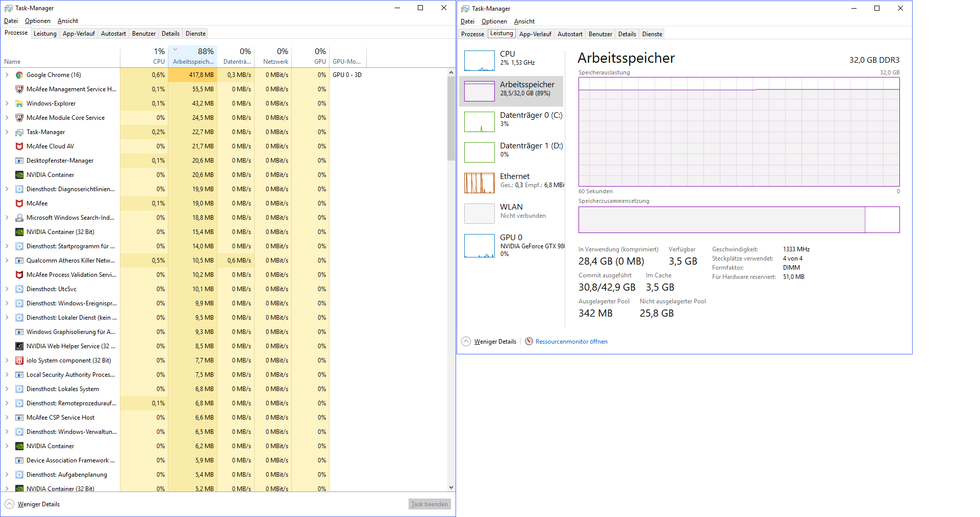The height and width of the screenshot is (517, 980).
Task: Click the process list vertical scrollbar thumb
Action: pos(451,118)
